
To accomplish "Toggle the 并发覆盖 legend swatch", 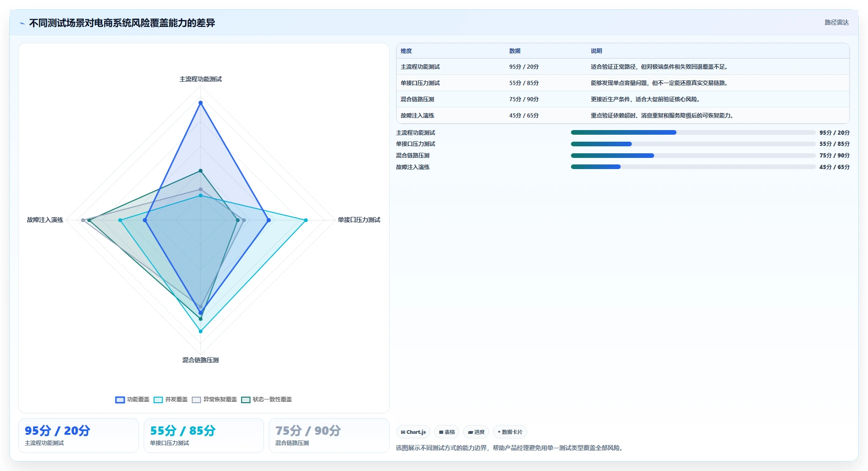I will click(158, 399).
